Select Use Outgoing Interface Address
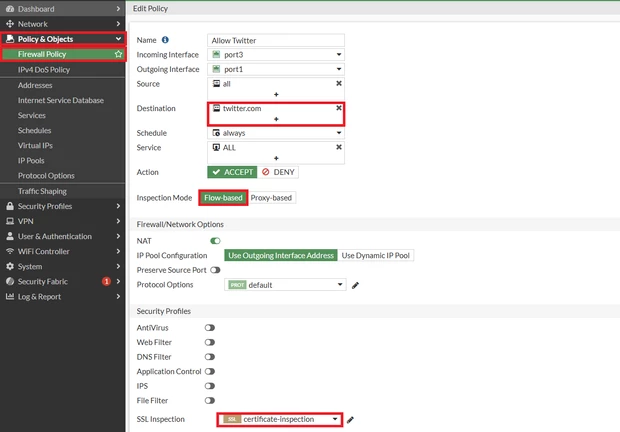Screen dimensions: 620x432 point(281,255)
